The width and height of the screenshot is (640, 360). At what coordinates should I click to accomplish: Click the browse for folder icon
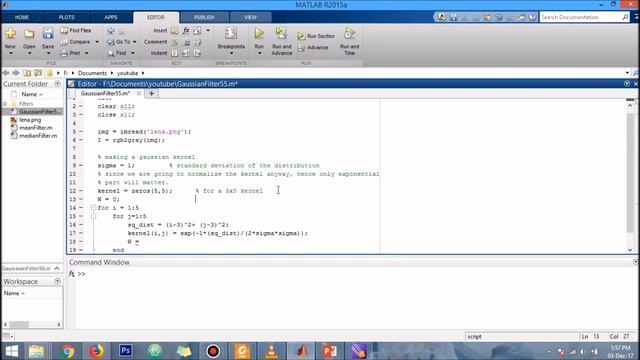point(38,73)
